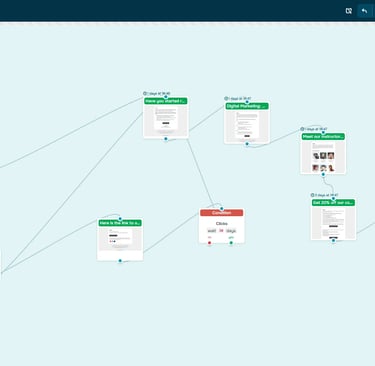The image size is (375, 366).
Task: Click clock icon above 'Have you started' node
Action: [x=145, y=94]
